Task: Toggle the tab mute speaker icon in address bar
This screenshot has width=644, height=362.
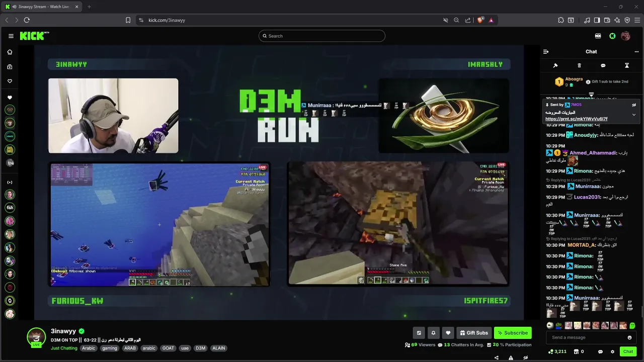Action: [445, 20]
